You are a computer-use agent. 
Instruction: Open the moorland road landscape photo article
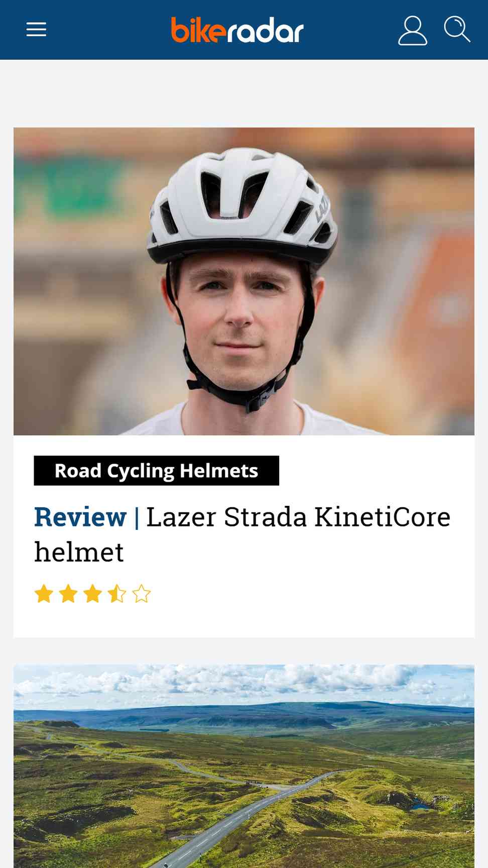[x=244, y=766]
